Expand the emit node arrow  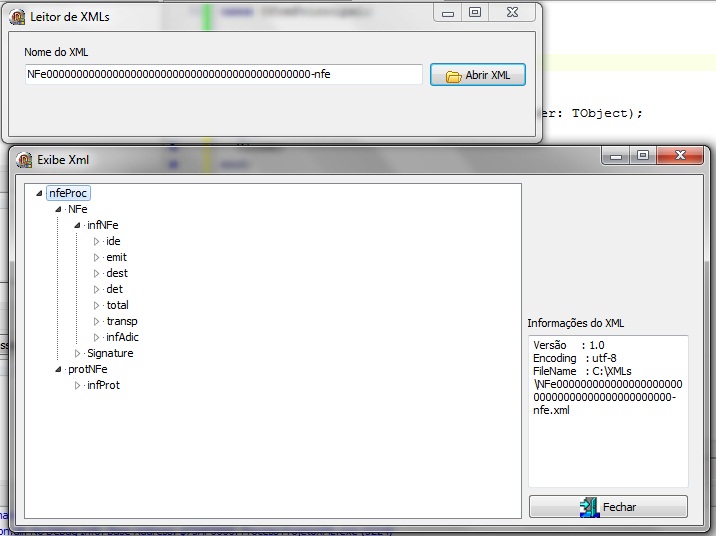click(97, 257)
